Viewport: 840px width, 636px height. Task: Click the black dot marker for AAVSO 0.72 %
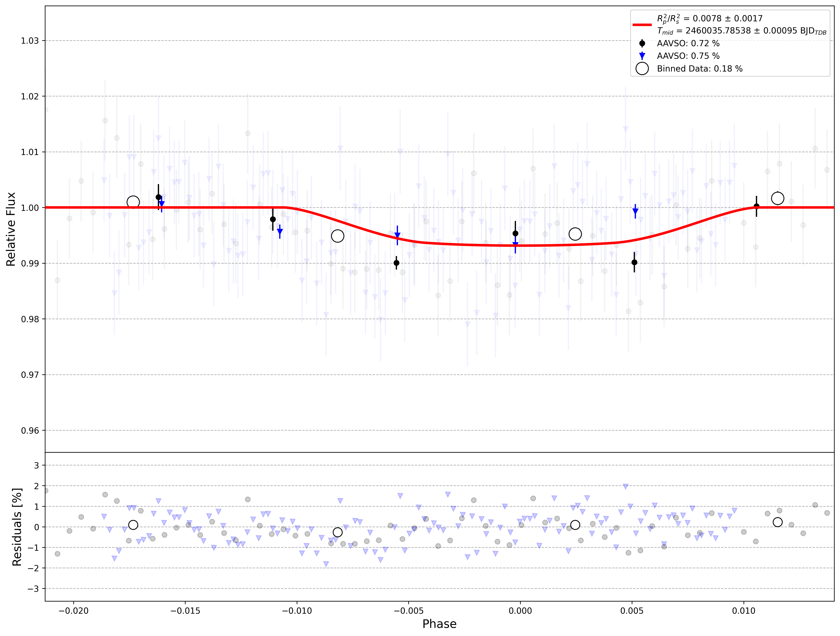click(642, 43)
